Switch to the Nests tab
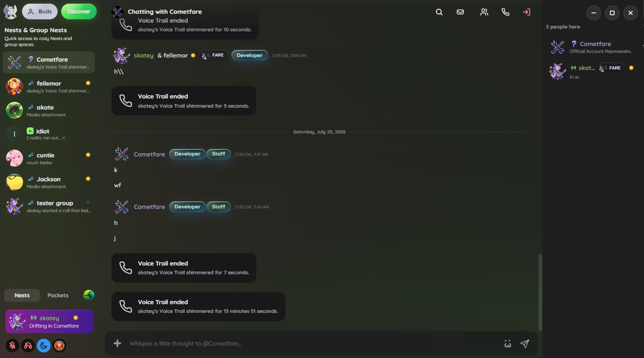644x358 pixels. click(22, 295)
